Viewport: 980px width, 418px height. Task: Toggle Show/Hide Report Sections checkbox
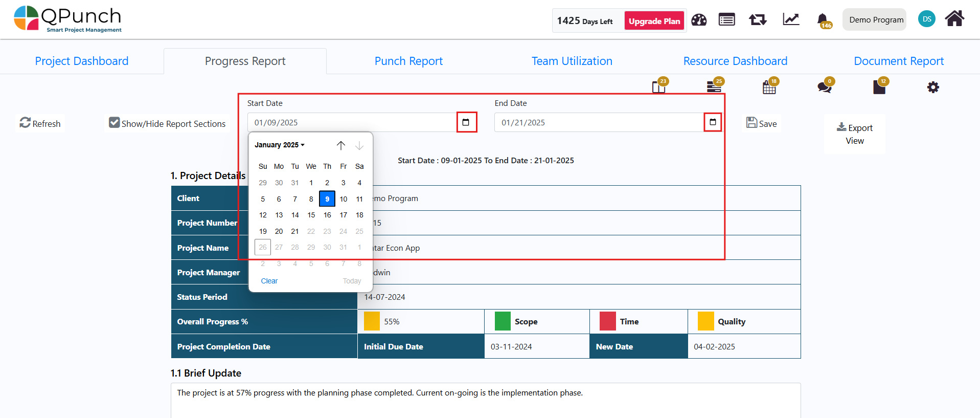pyautogui.click(x=115, y=122)
